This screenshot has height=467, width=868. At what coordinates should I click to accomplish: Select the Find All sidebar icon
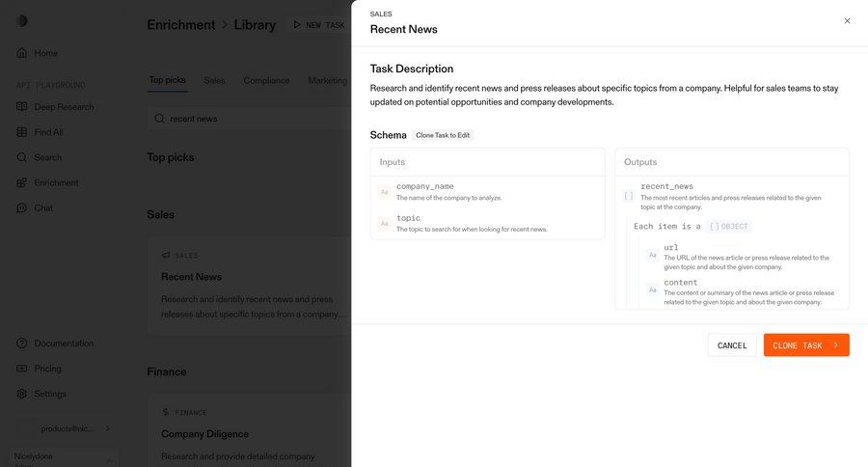21,132
